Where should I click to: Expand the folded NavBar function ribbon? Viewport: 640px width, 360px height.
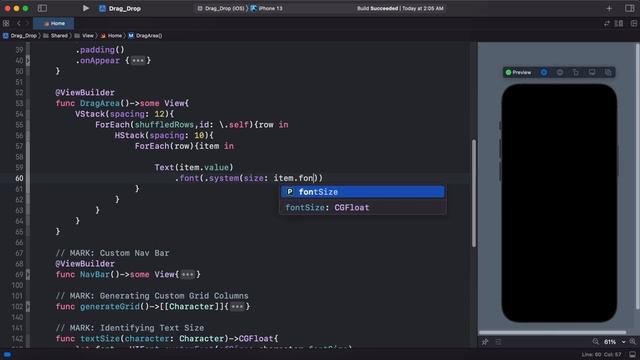[28, 274]
